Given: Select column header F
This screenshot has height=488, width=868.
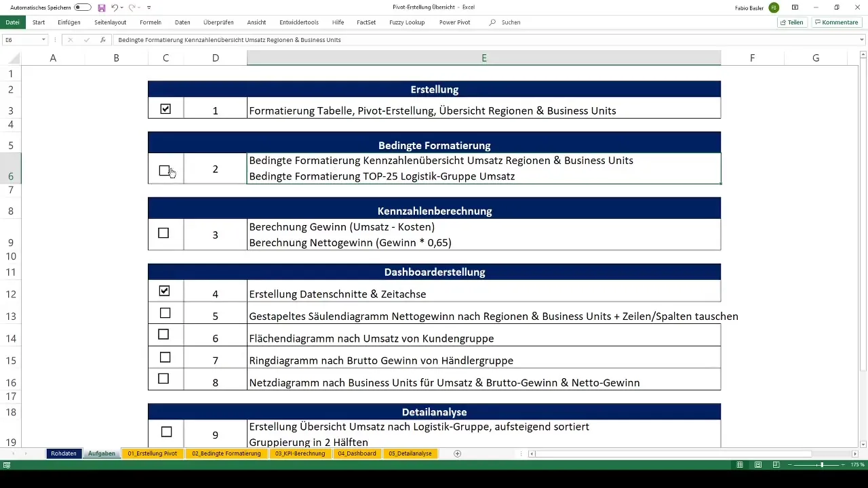Looking at the screenshot, I should click(753, 58).
